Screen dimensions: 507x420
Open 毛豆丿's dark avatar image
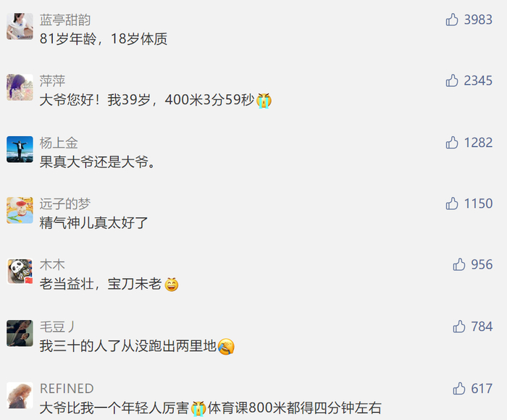20,333
